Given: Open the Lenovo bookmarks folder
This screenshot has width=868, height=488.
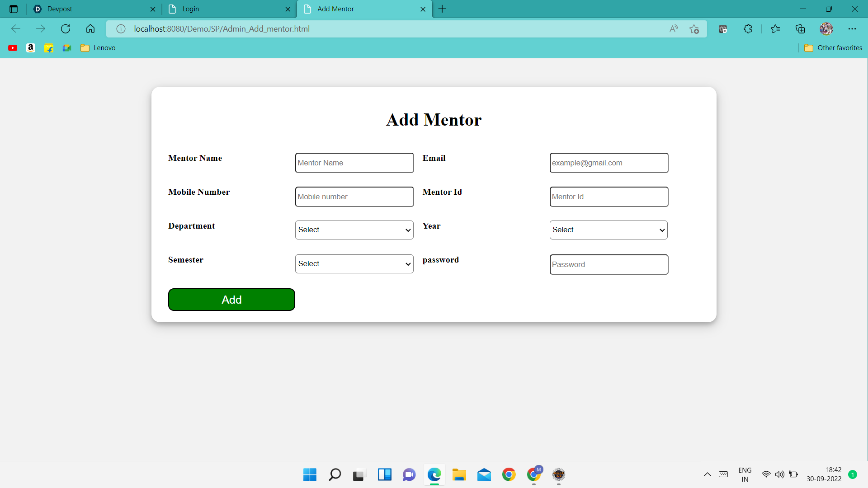Looking at the screenshot, I should (98, 48).
